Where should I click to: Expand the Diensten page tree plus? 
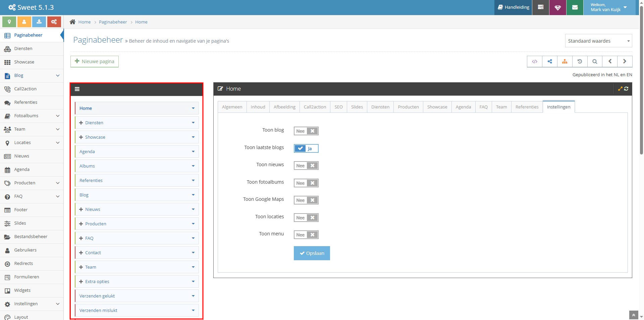point(81,123)
